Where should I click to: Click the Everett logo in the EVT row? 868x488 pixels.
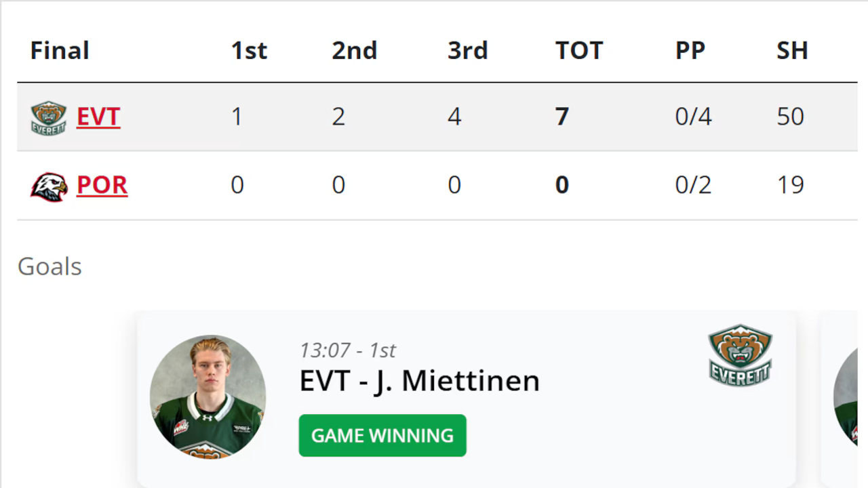pos(48,117)
